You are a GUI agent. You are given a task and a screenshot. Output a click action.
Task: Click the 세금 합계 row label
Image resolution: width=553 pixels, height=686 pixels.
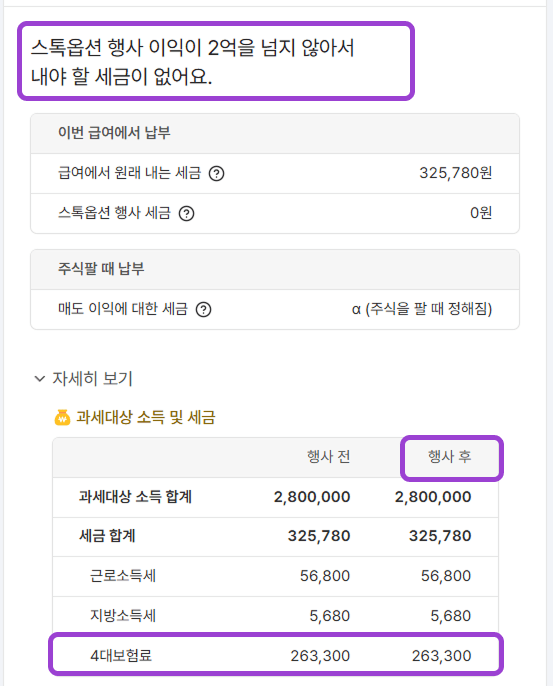(107, 536)
